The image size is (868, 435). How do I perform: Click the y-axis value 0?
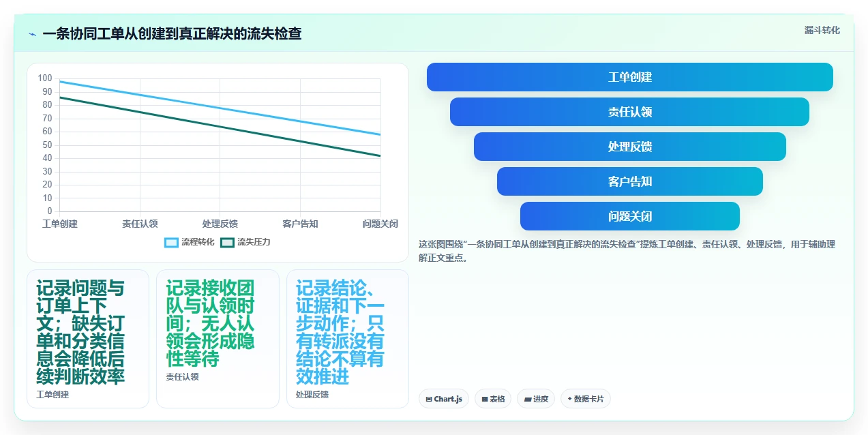click(49, 211)
